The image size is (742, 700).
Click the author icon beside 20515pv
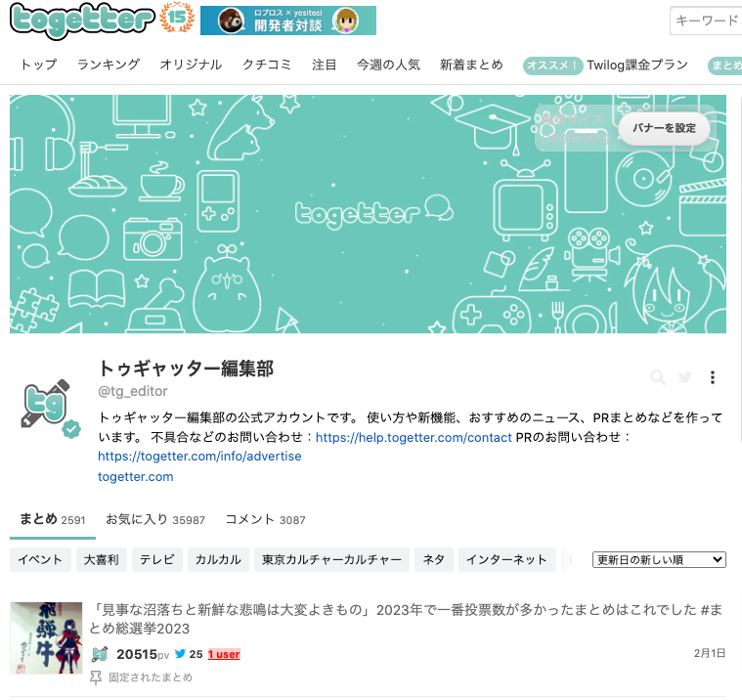(101, 654)
